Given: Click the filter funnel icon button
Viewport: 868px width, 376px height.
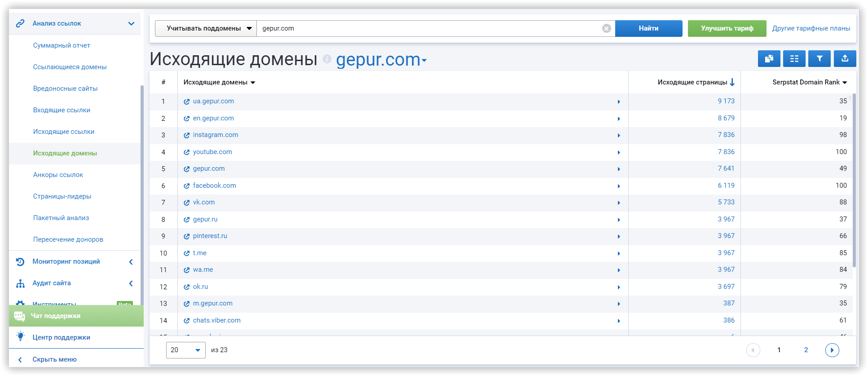Looking at the screenshot, I should pos(819,58).
